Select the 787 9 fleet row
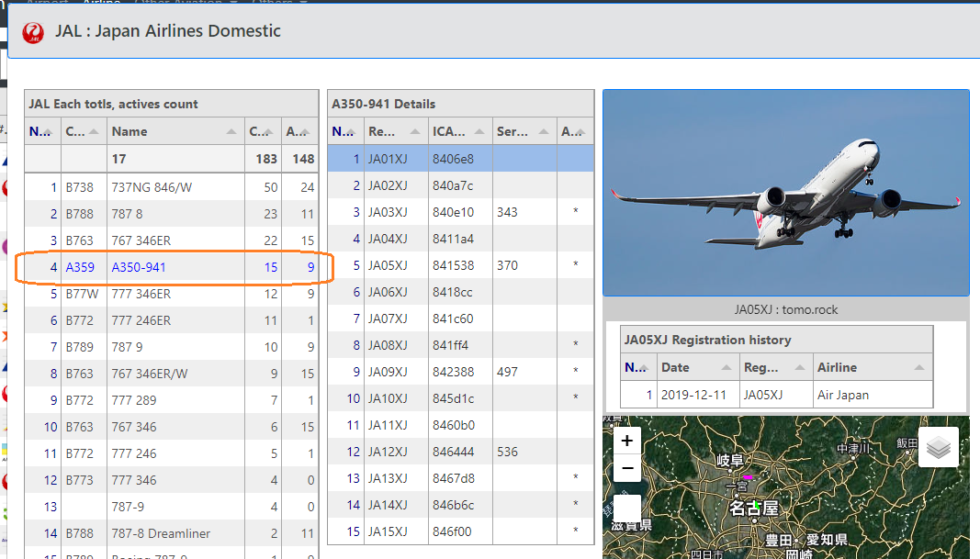Screen dimensions: 980x559 pyautogui.click(x=171, y=347)
